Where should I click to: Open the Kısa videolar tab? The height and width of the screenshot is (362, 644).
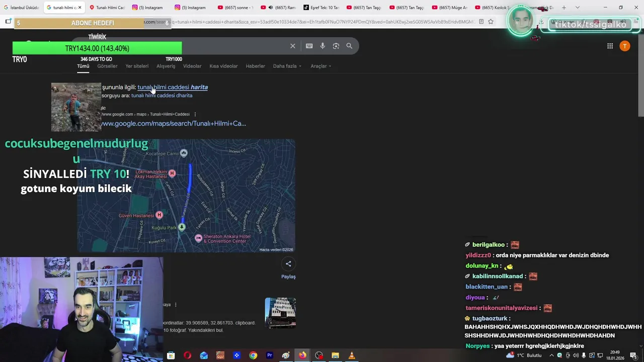click(x=223, y=66)
